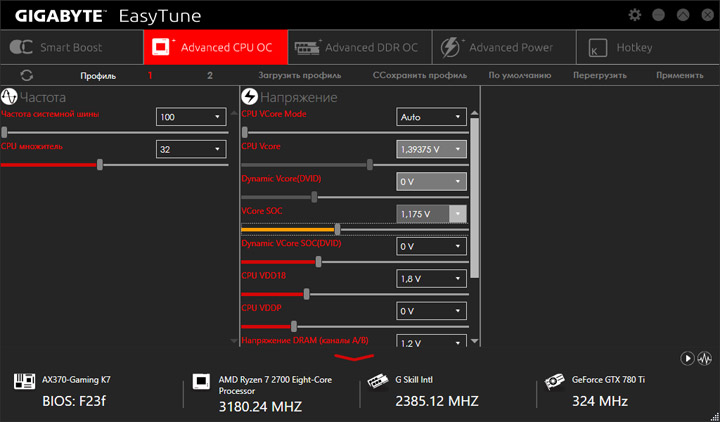Click the voltage panel scrollbar thumb

(x=475, y=198)
